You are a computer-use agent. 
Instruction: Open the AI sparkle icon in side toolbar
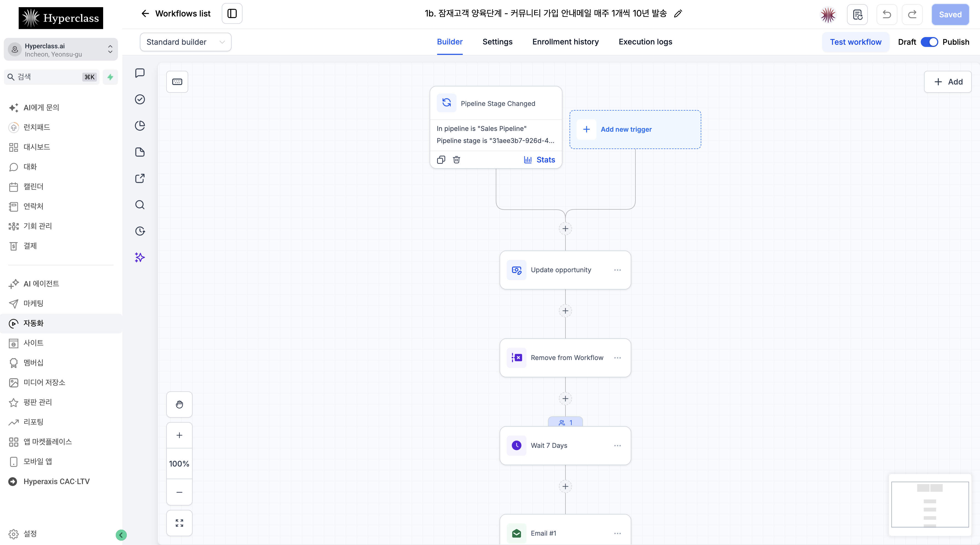point(140,257)
